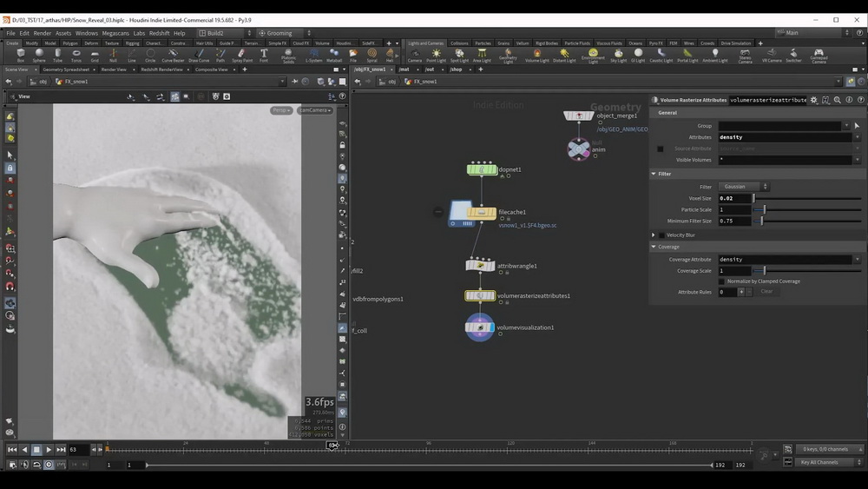Open the camCamera viewport dropdown
The height and width of the screenshot is (489, 868).
[x=314, y=110]
